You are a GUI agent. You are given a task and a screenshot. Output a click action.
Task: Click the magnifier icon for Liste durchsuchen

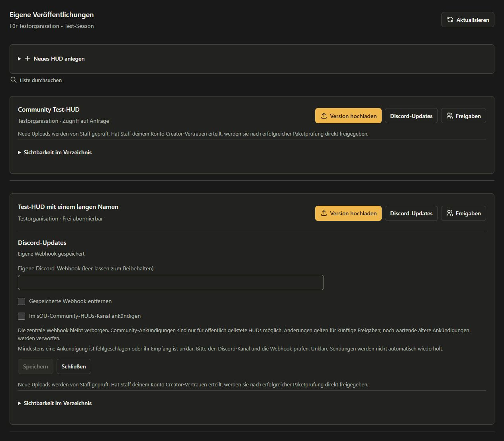pyautogui.click(x=14, y=80)
